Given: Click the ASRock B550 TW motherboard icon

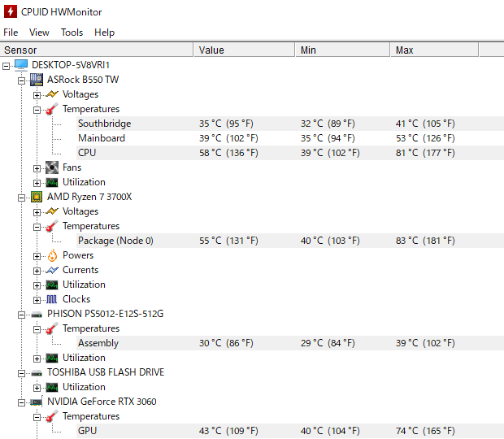Looking at the screenshot, I should pos(37,80).
